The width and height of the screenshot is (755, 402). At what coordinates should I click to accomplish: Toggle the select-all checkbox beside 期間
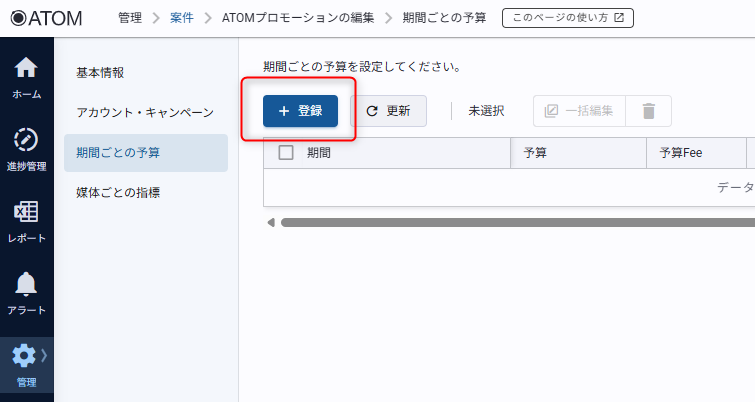tap(286, 153)
